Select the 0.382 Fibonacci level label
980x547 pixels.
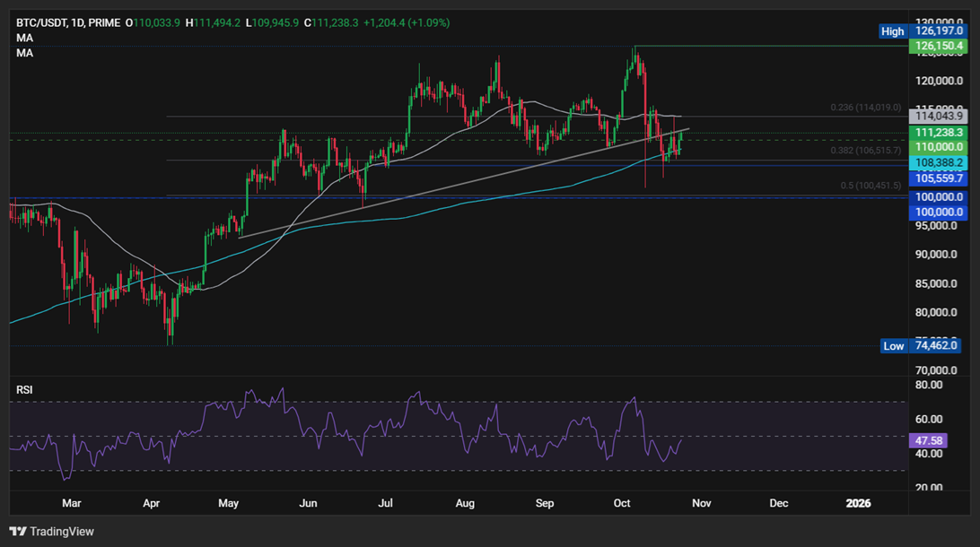(864, 151)
